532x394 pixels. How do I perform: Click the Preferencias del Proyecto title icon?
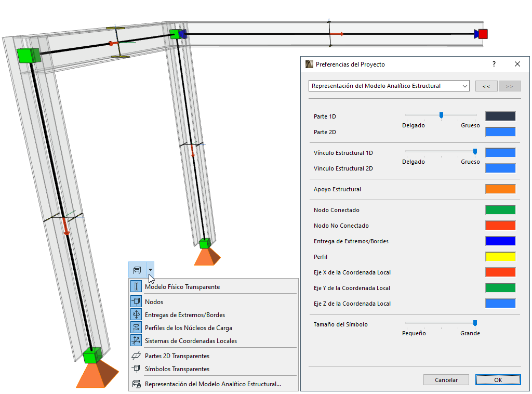(309, 64)
